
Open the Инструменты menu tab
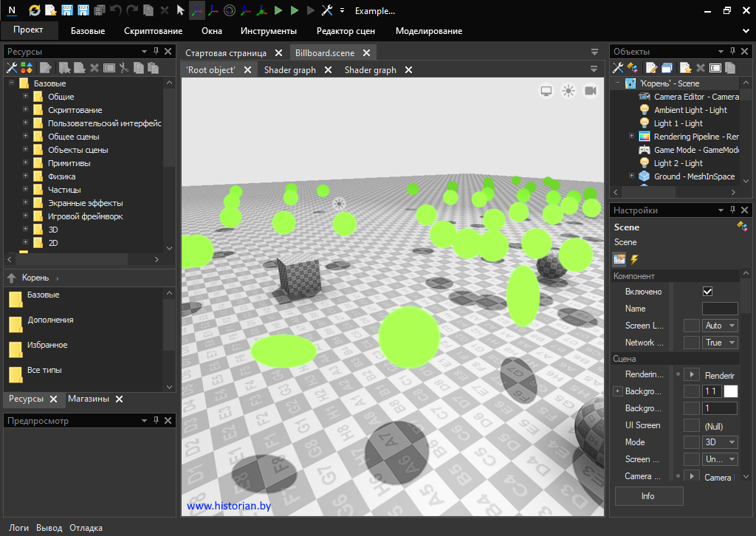click(268, 31)
